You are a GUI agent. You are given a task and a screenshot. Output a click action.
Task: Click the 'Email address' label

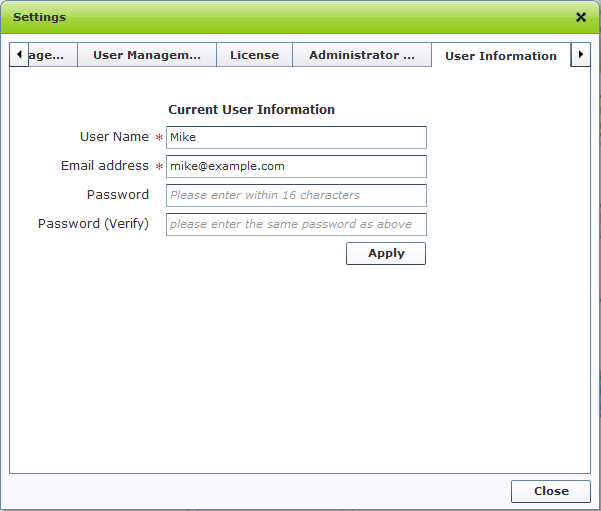point(105,166)
